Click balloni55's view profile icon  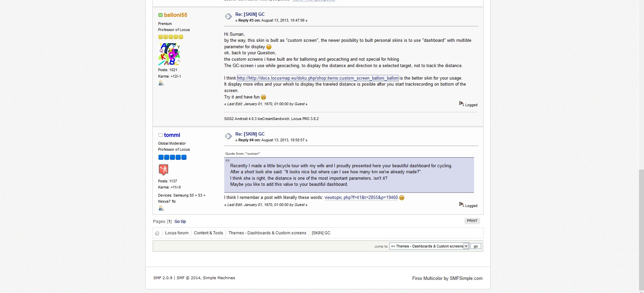(x=161, y=83)
